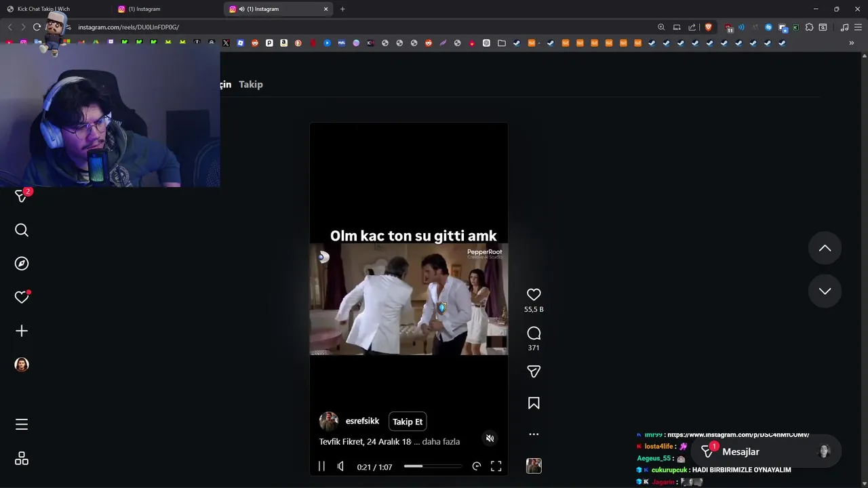Close the active Instagram tab
This screenshot has height=488, width=868.
[x=325, y=9]
